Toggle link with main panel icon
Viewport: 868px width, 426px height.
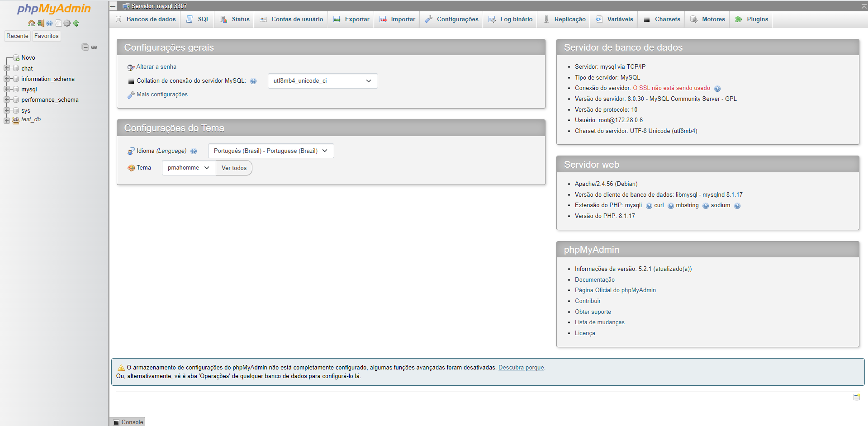[94, 47]
